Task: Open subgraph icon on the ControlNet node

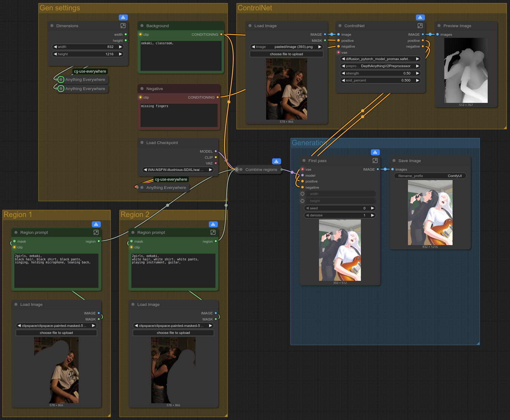Action: 420,26
